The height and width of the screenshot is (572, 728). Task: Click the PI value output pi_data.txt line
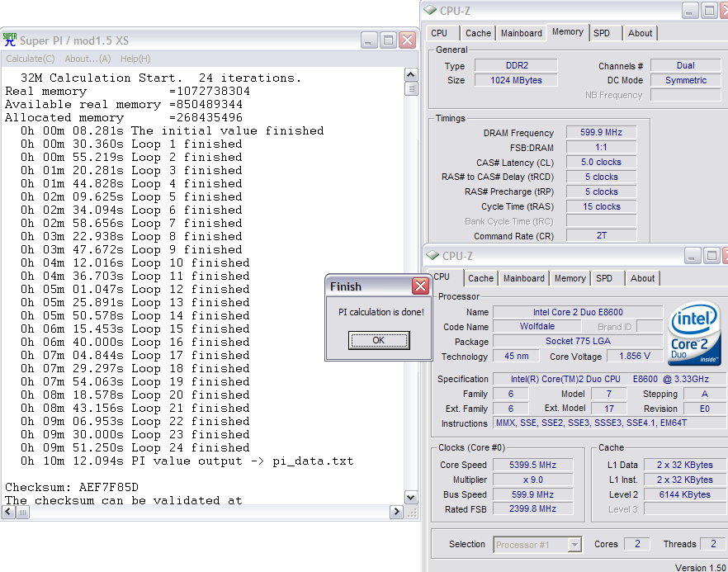click(x=187, y=461)
